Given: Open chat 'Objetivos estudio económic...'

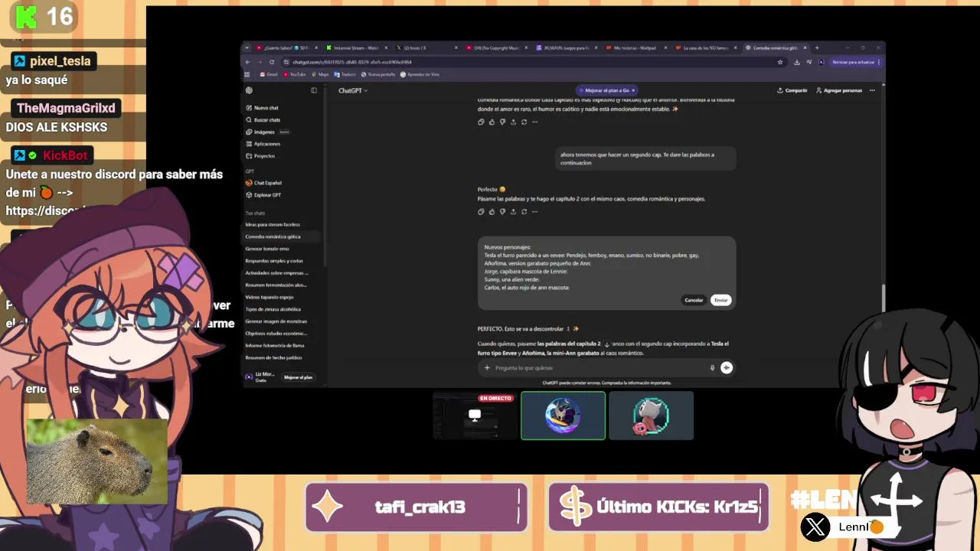Looking at the screenshot, I should click(276, 334).
